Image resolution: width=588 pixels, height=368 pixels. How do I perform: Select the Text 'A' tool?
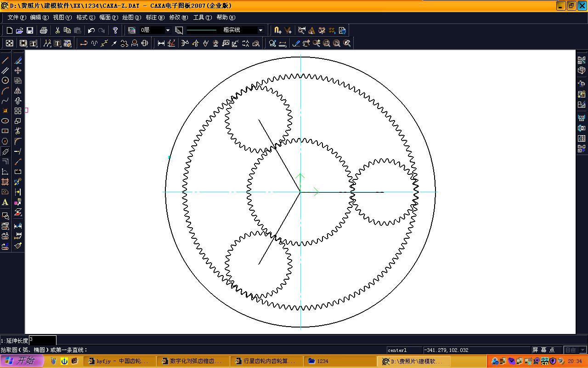pyautogui.click(x=6, y=202)
